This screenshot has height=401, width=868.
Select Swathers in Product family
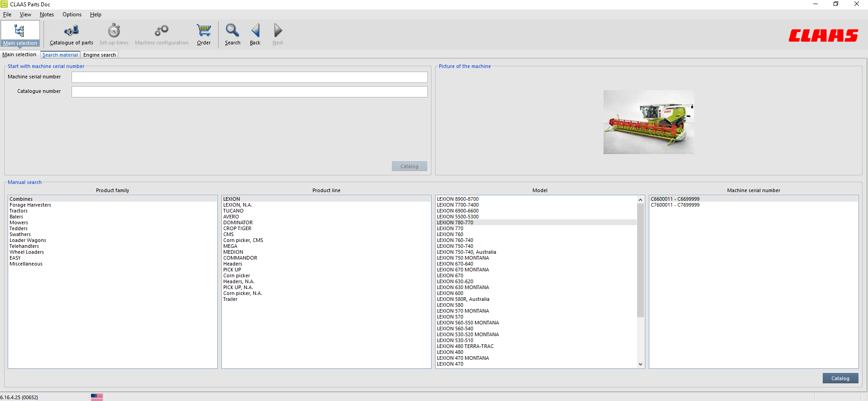(x=112, y=234)
